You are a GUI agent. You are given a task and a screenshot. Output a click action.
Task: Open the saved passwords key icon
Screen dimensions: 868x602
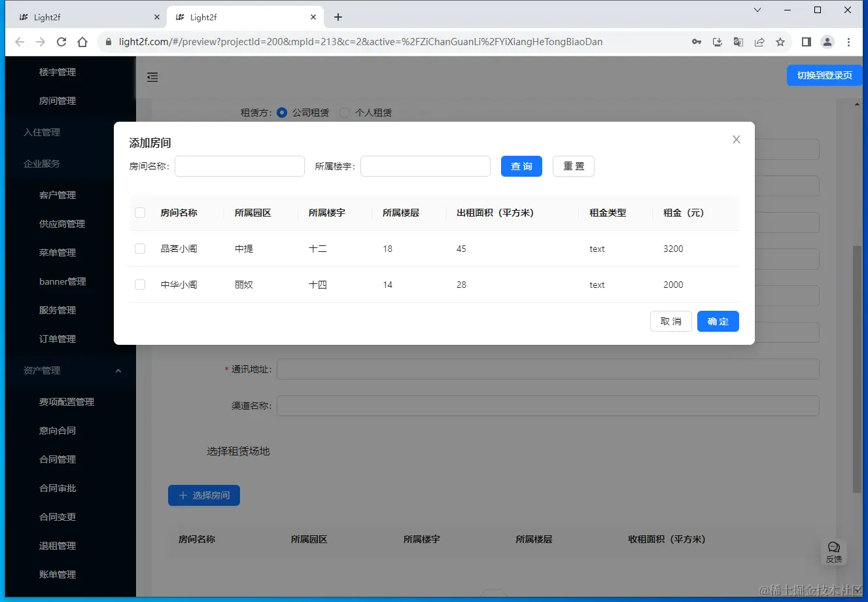tap(697, 42)
